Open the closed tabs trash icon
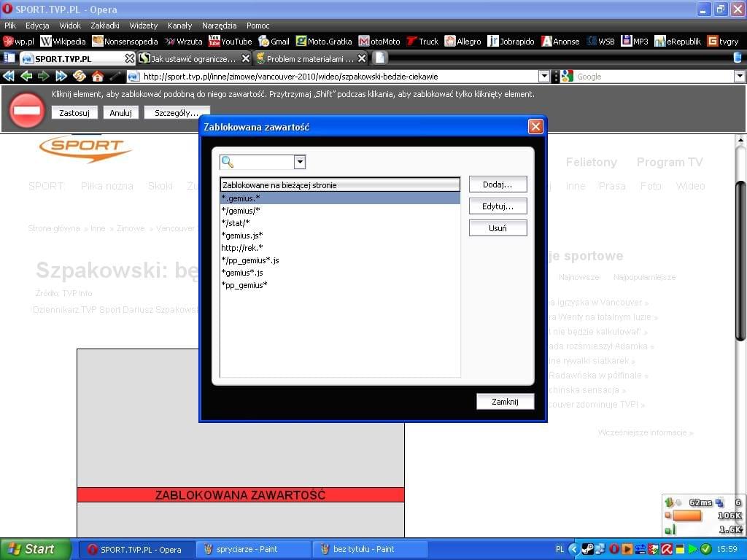 tap(738, 58)
